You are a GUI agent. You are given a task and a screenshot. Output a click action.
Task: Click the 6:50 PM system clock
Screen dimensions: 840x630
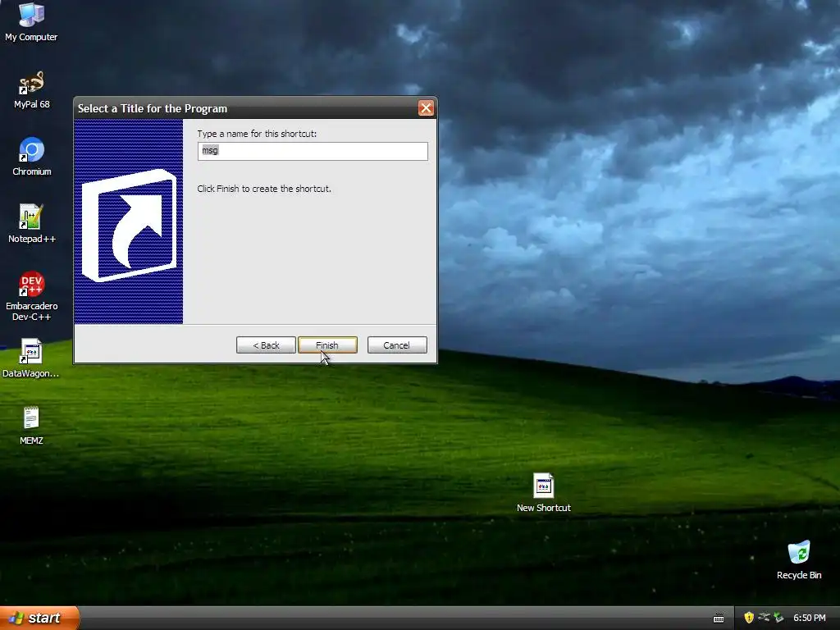pyautogui.click(x=810, y=618)
